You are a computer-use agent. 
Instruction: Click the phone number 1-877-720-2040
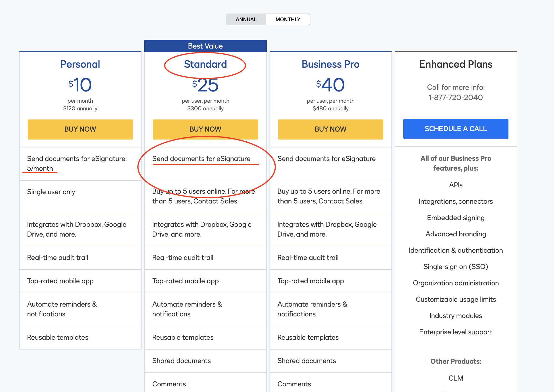point(456,98)
